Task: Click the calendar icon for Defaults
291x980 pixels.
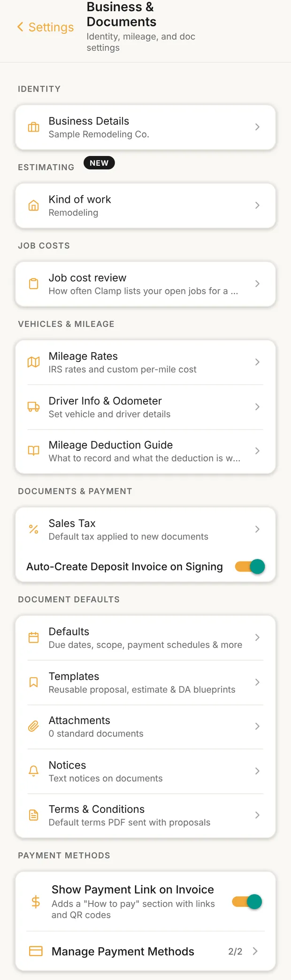Action: pos(34,638)
